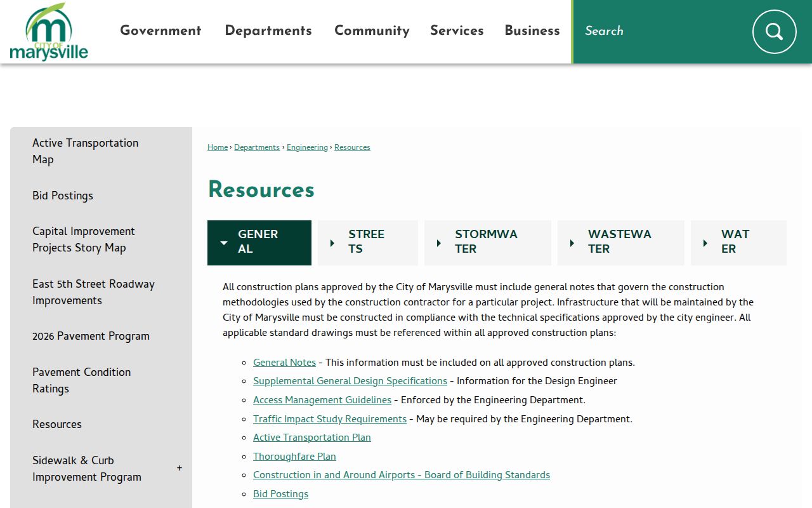This screenshot has height=508, width=812.
Task: Click the search magnifier button
Action: [x=774, y=31]
